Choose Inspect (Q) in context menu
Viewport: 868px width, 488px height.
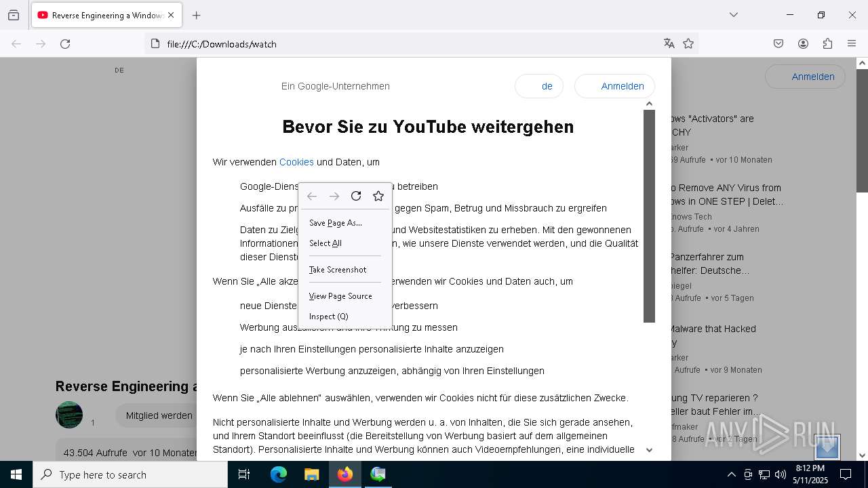tap(344, 317)
